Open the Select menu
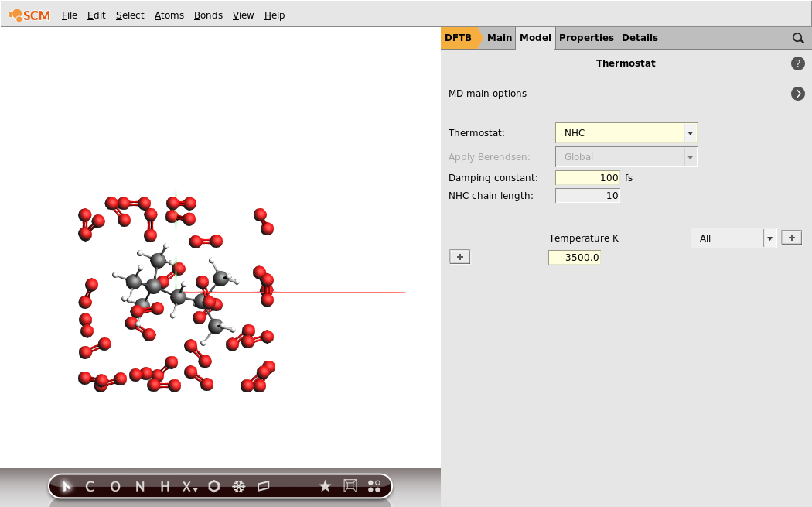Screen dimensions: 812x507 click(x=130, y=15)
